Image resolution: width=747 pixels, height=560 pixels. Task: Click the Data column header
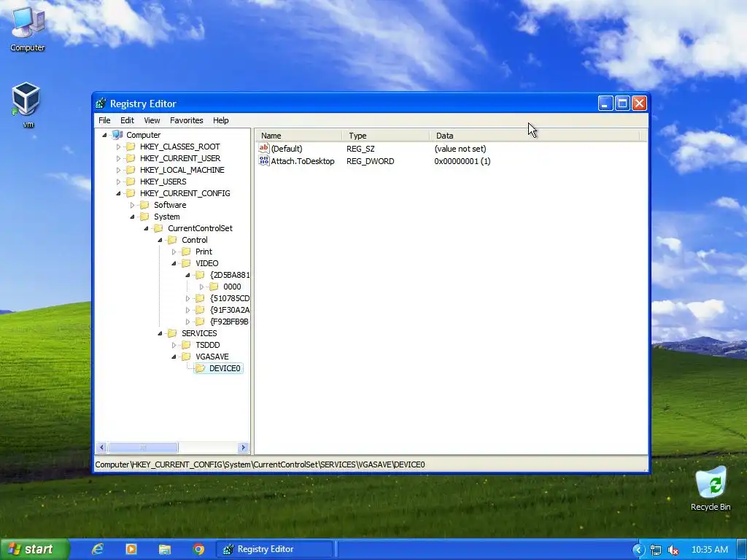pos(535,136)
